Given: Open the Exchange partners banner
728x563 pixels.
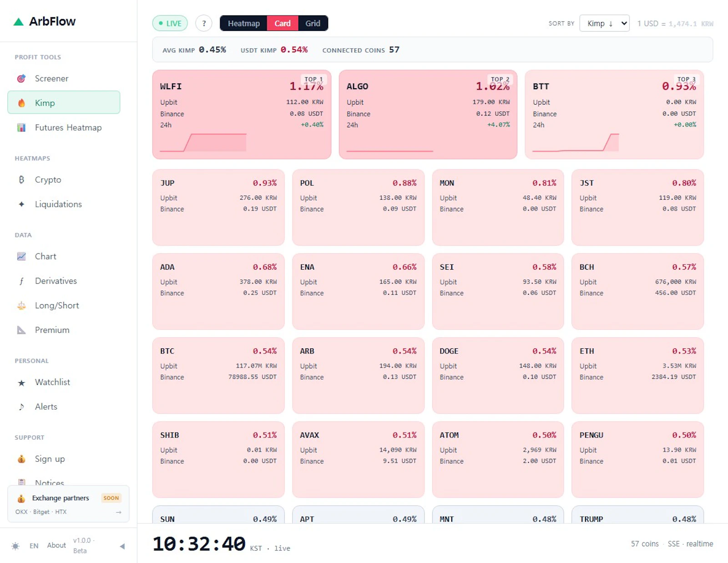Looking at the screenshot, I should click(x=68, y=504).
